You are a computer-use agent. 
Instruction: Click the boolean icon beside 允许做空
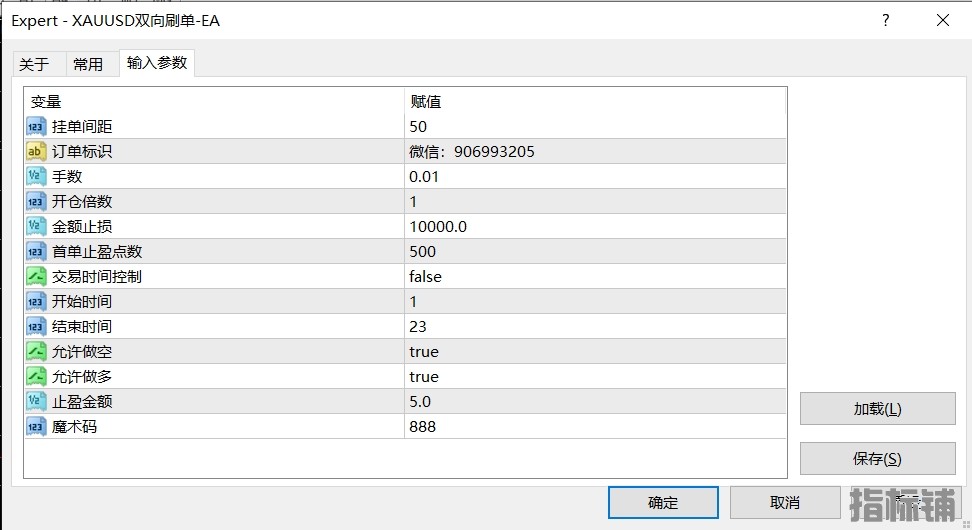tap(36, 351)
